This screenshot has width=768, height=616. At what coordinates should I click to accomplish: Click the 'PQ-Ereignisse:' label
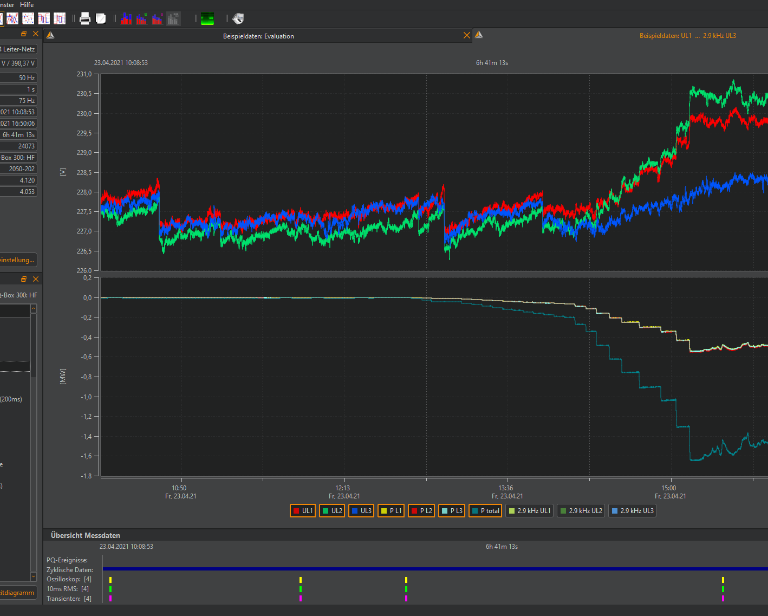coord(67,560)
